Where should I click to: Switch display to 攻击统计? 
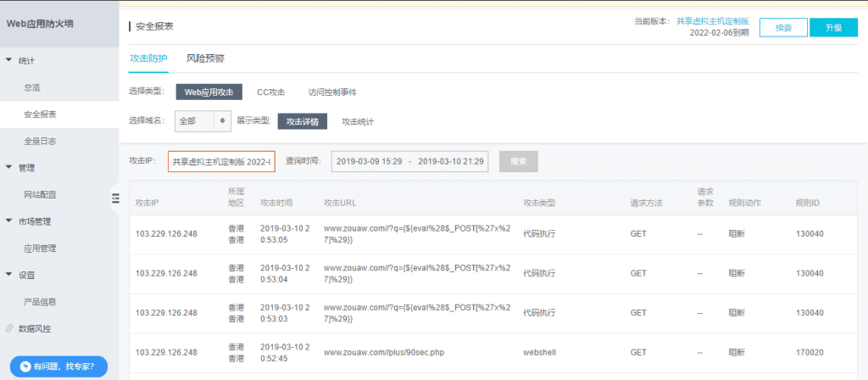tap(358, 121)
